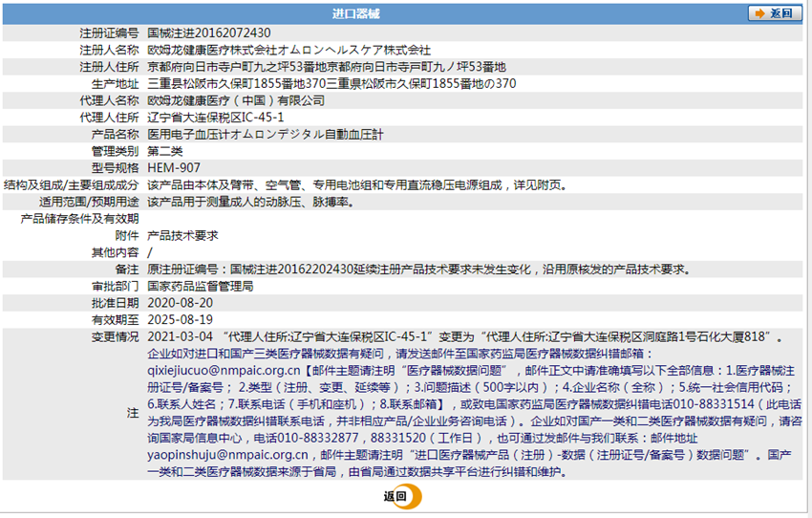
Task: Click agent name 欧姆龙健康医疗（中国）有限公司
Action: pos(236,100)
